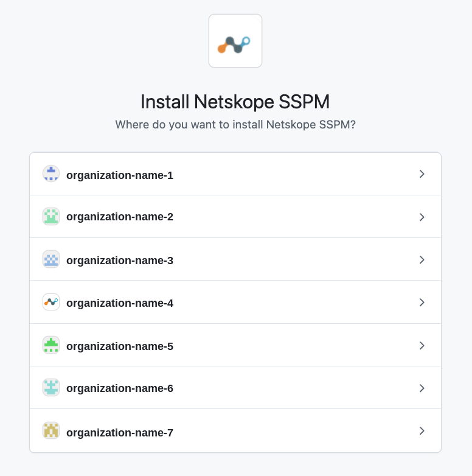Open chevron for organization-name-1

pos(422,174)
